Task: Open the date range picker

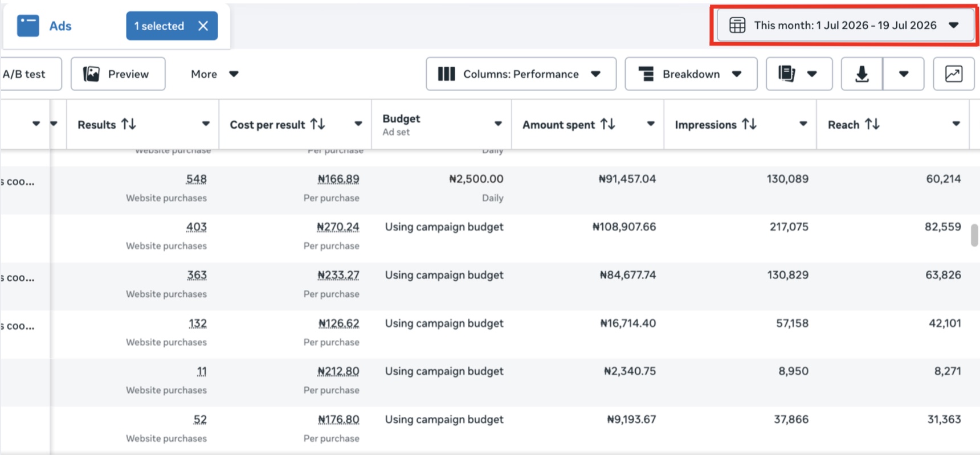Action: coord(845,25)
